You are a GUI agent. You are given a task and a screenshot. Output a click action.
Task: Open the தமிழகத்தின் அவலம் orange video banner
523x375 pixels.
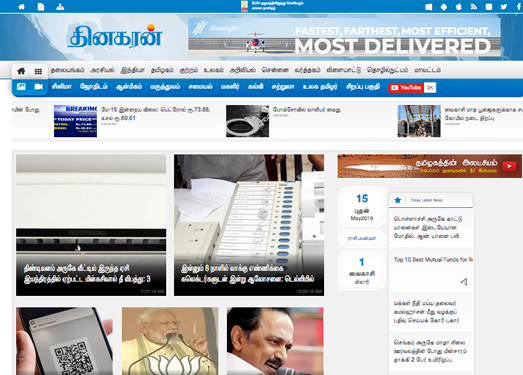430,166
